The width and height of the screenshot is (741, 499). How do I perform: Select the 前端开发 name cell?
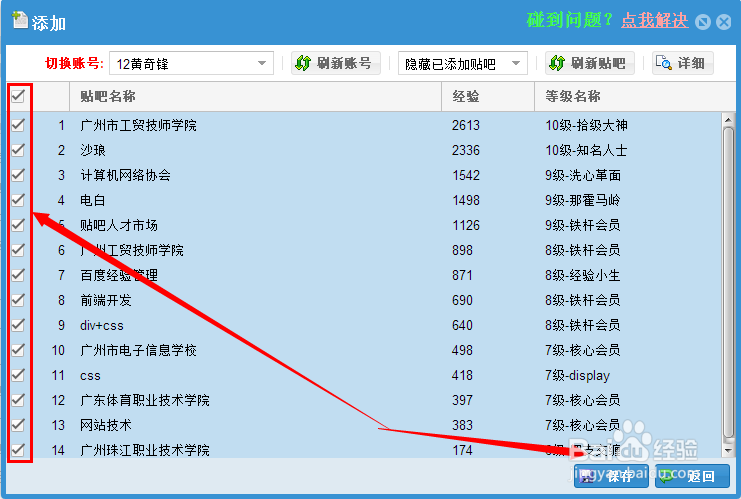[x=106, y=301]
